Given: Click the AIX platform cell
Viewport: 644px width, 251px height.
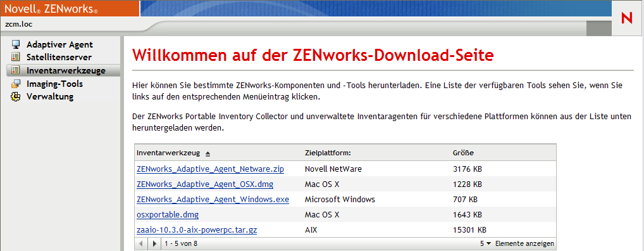Looking at the screenshot, I should [311, 229].
